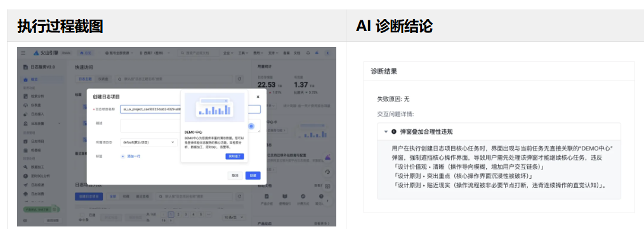Close the 创建日志项目 dialog with X

pos(258,97)
